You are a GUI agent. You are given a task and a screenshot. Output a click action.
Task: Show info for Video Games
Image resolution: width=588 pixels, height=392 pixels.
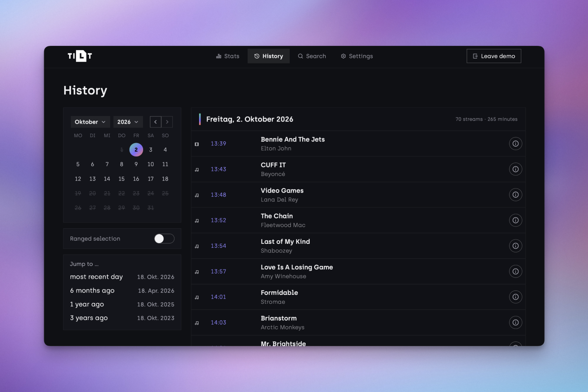tap(515, 195)
